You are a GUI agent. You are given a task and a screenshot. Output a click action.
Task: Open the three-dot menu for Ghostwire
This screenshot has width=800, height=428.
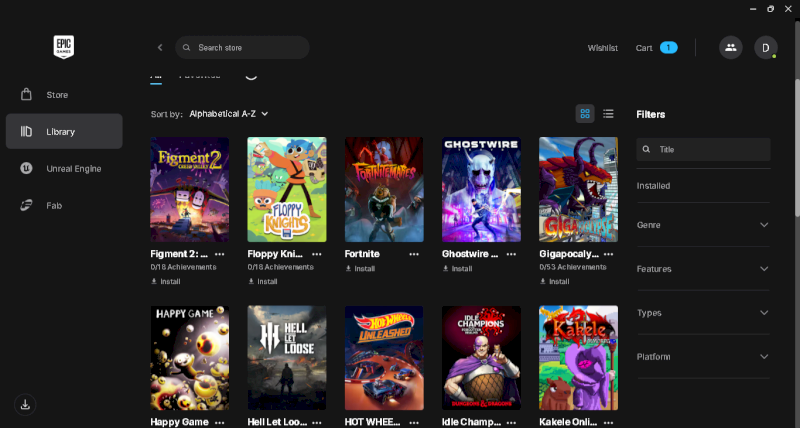coord(511,254)
